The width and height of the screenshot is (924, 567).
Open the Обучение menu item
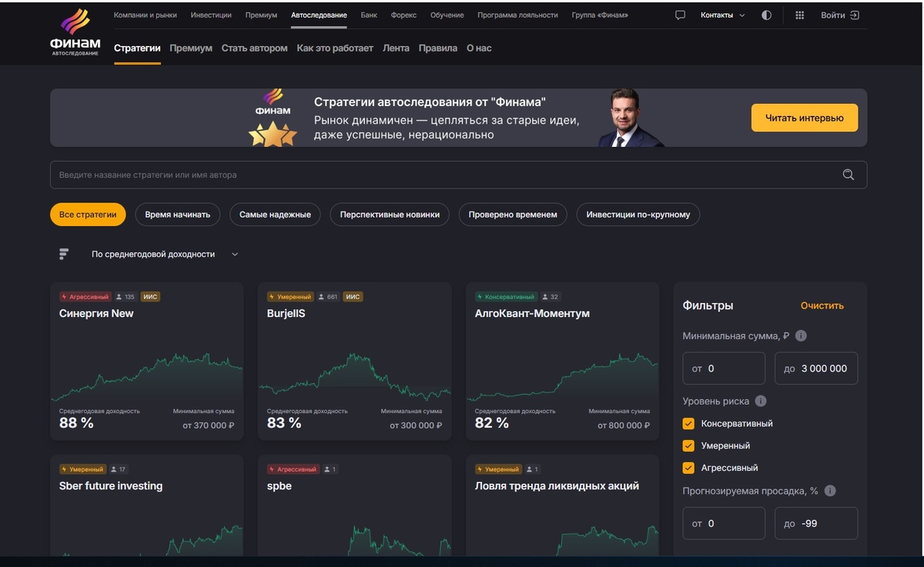tap(447, 15)
